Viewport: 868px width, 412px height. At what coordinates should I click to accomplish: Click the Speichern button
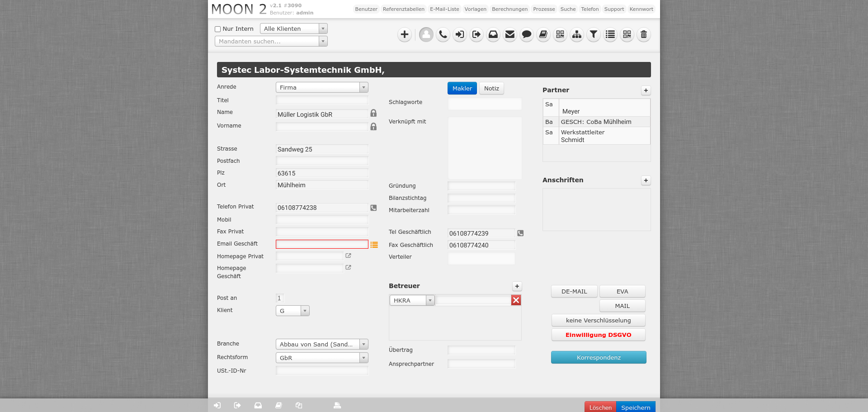point(635,407)
